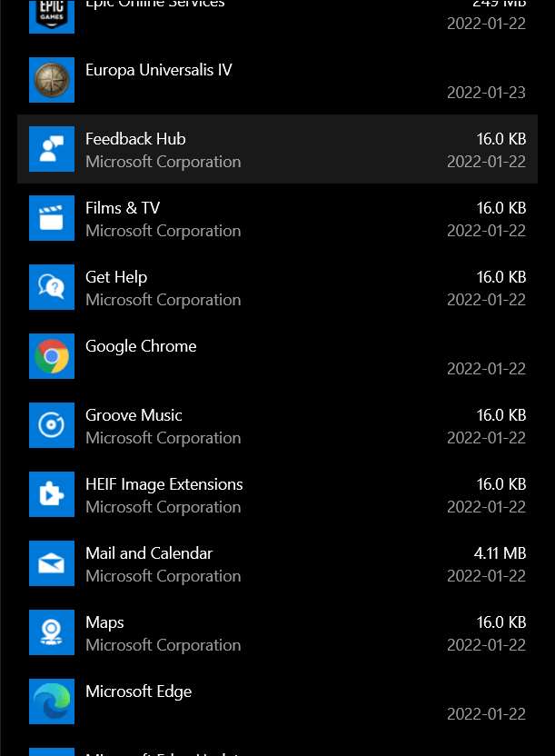Click Microsoft Corporation under Mail and Calendar
The width and height of the screenshot is (555, 756).
coord(163,576)
